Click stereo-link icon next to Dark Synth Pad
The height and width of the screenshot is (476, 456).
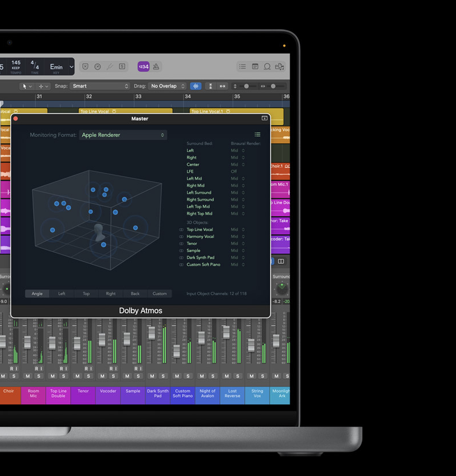pos(181,258)
